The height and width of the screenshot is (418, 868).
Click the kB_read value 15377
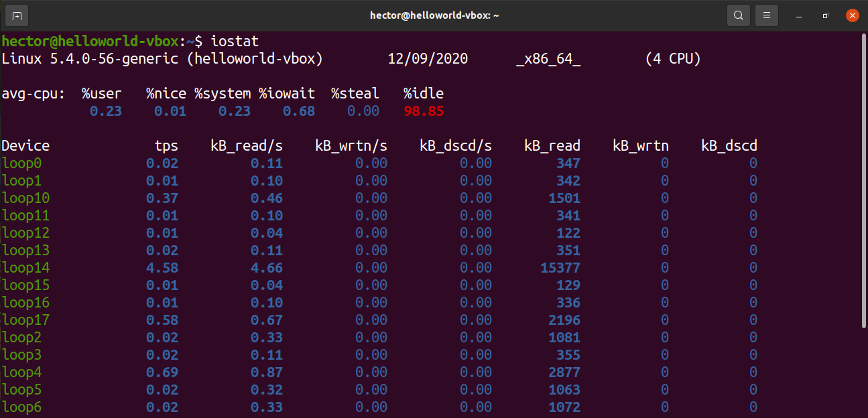point(560,268)
